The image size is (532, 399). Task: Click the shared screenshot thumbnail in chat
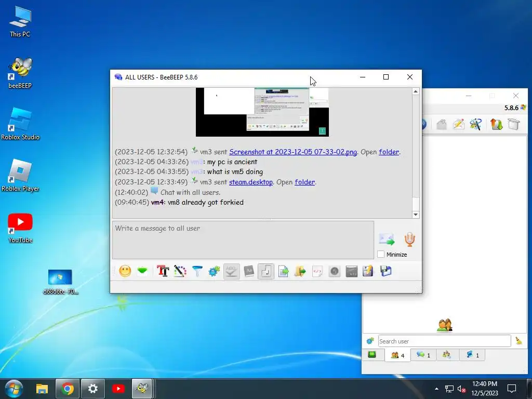262,112
